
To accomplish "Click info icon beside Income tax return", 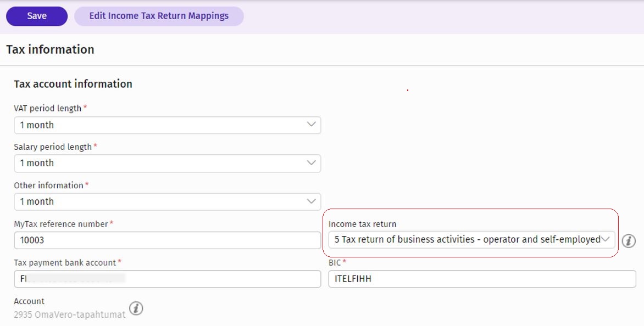I will (629, 240).
